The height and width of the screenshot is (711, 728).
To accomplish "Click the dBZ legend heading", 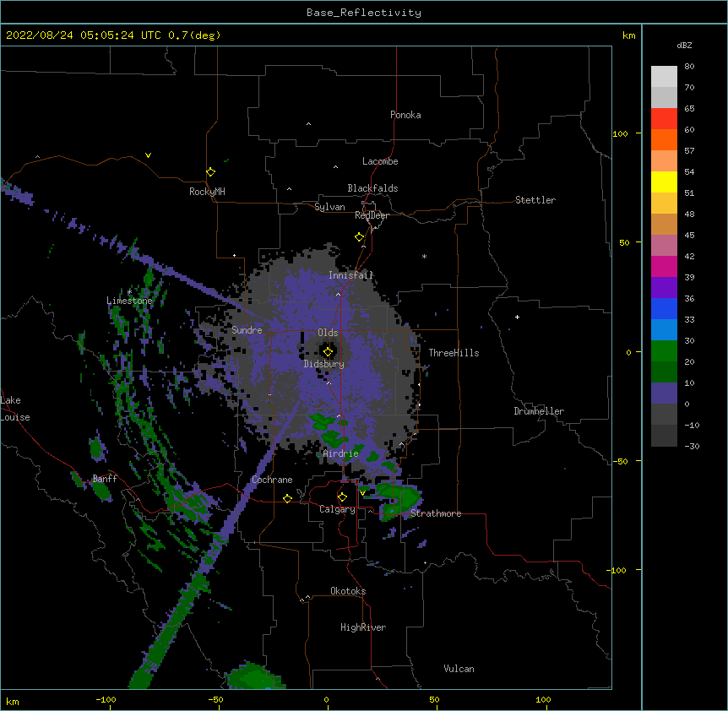I will coord(684,46).
